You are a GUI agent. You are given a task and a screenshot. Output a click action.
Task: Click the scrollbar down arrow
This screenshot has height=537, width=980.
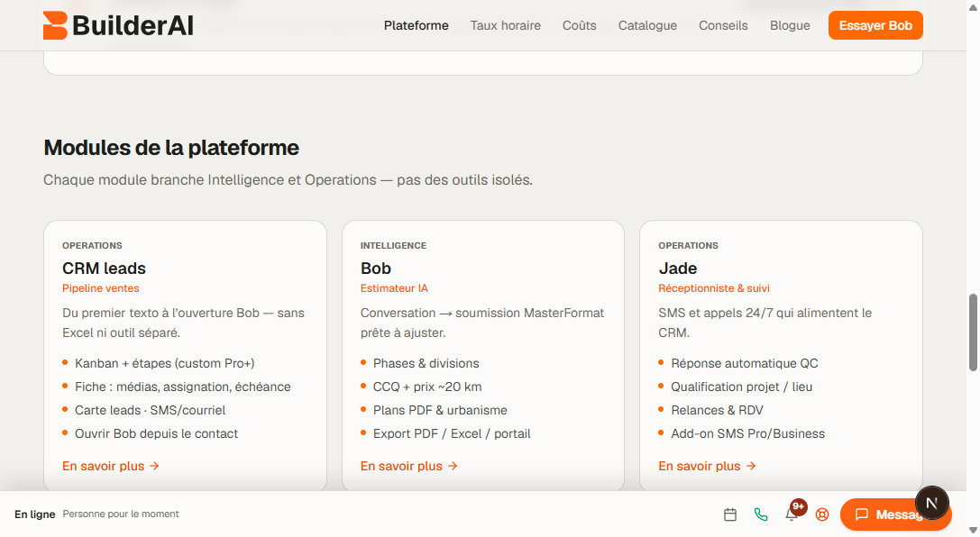pos(973,531)
